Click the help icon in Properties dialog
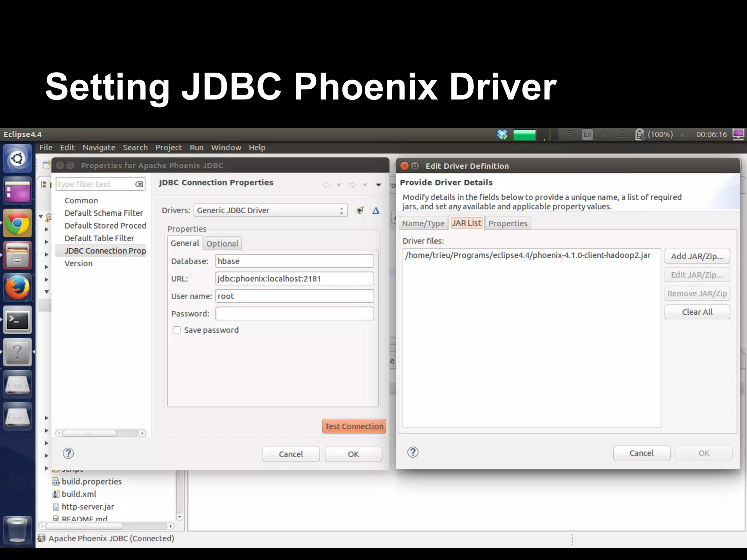The width and height of the screenshot is (747, 560). click(x=68, y=453)
